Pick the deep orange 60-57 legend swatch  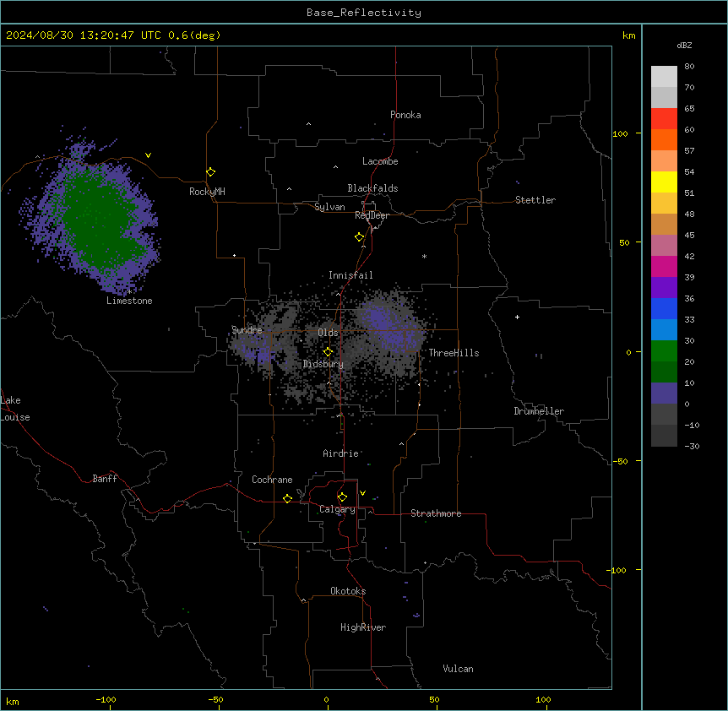click(664, 139)
